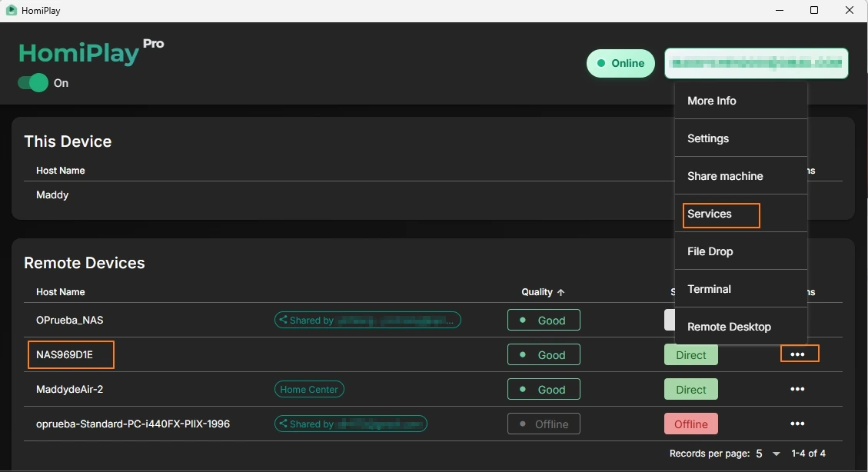Click Direct badge for NAS969D1E
This screenshot has width=868, height=472.
click(x=691, y=354)
